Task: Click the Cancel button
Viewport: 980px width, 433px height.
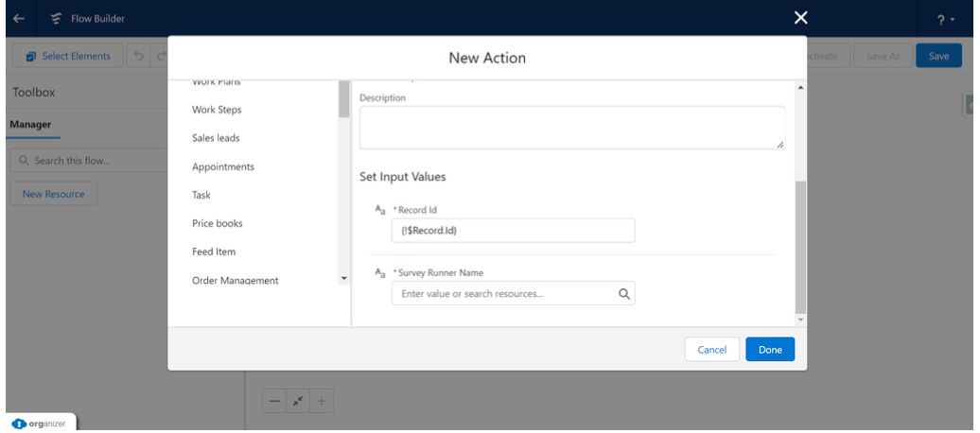Action: point(711,350)
